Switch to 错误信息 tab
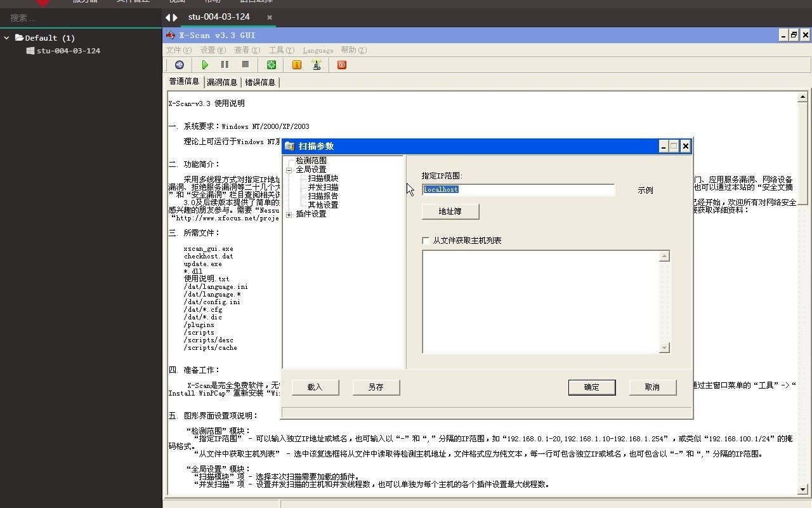The width and height of the screenshot is (812, 508). (x=260, y=82)
